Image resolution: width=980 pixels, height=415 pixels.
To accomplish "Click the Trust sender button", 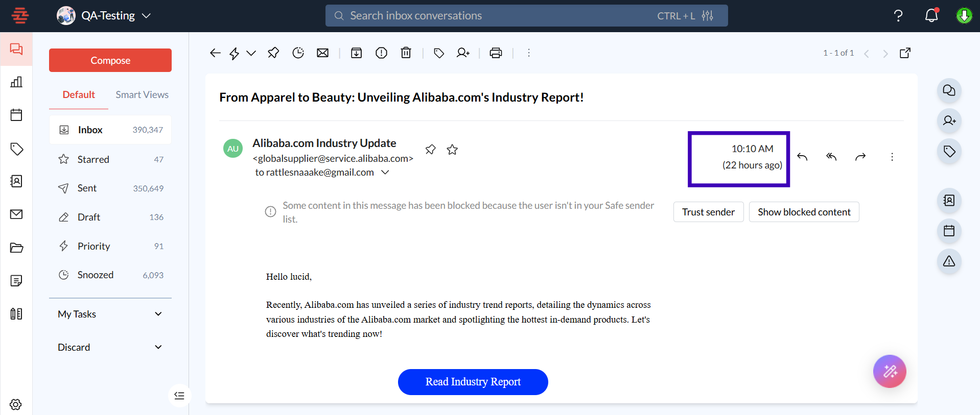I will click(x=708, y=212).
